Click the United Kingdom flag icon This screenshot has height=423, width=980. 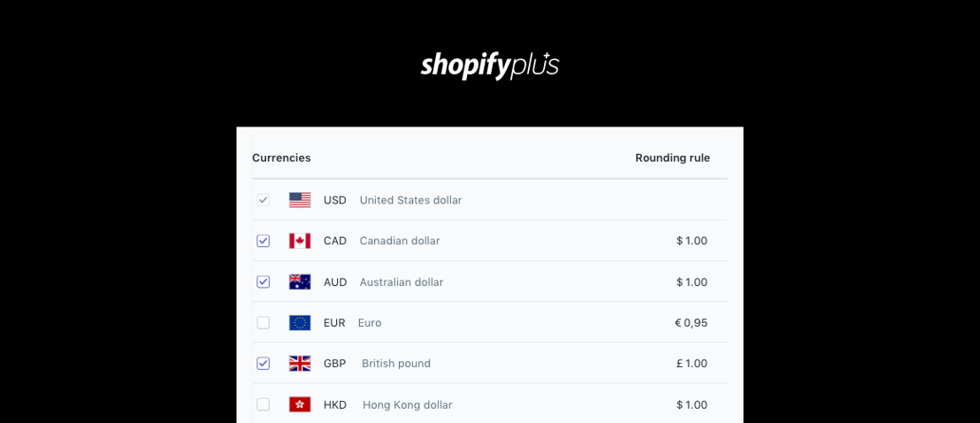click(300, 364)
